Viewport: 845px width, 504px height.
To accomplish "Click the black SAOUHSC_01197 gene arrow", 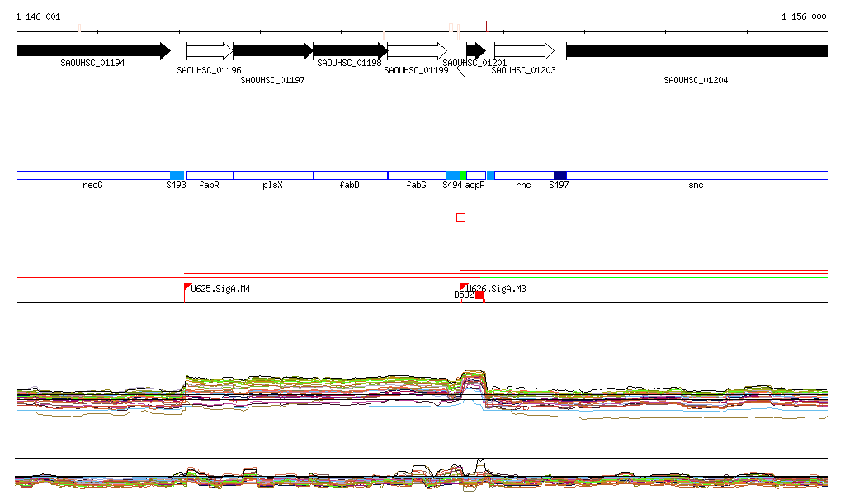I will (x=273, y=51).
